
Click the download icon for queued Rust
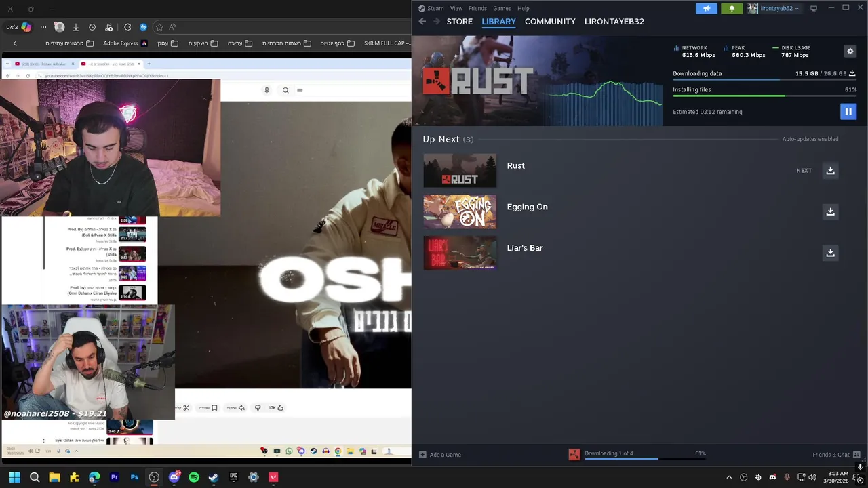(830, 170)
